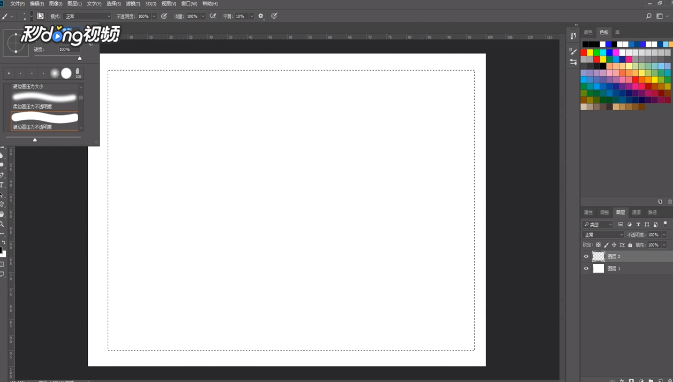Image resolution: width=673 pixels, height=382 pixels.
Task: Toggle lock position icon in Layers panel
Action: [x=614, y=245]
